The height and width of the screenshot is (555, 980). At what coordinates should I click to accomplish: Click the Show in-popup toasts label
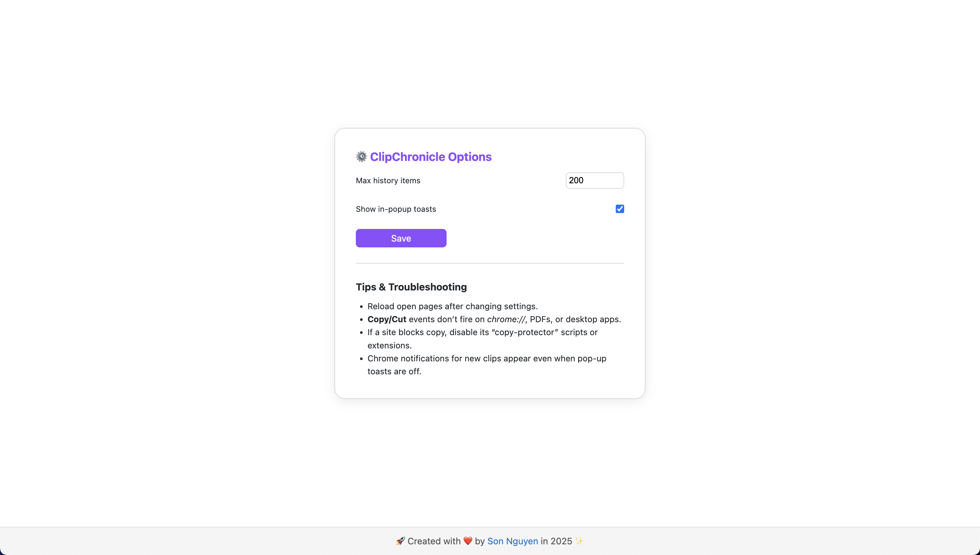coord(396,209)
